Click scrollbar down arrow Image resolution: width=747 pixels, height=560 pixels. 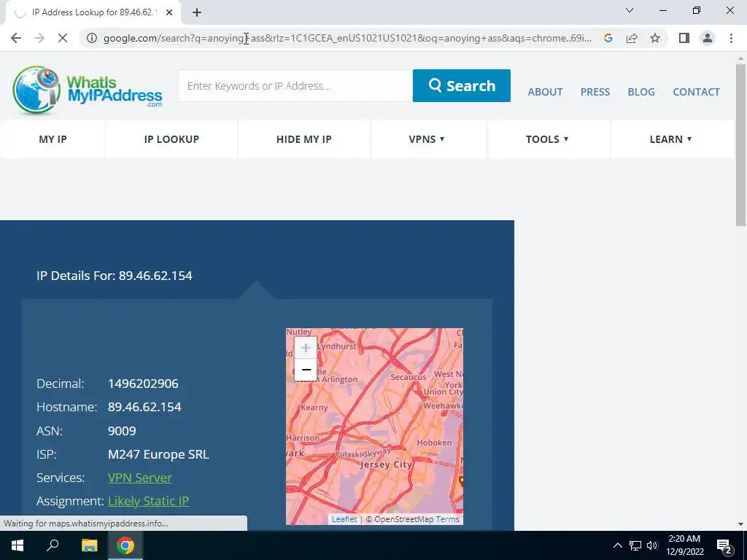740,524
